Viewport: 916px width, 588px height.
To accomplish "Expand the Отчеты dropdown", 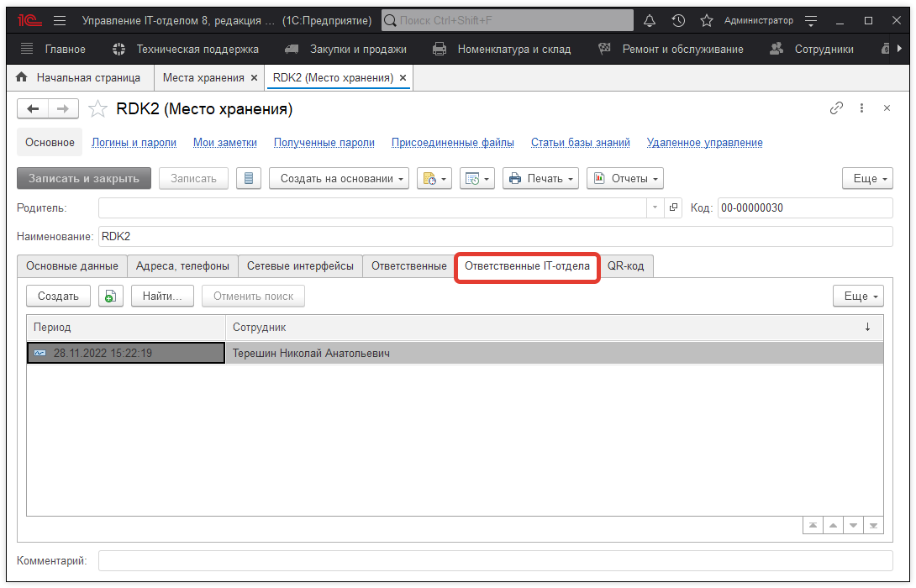I will pos(624,178).
